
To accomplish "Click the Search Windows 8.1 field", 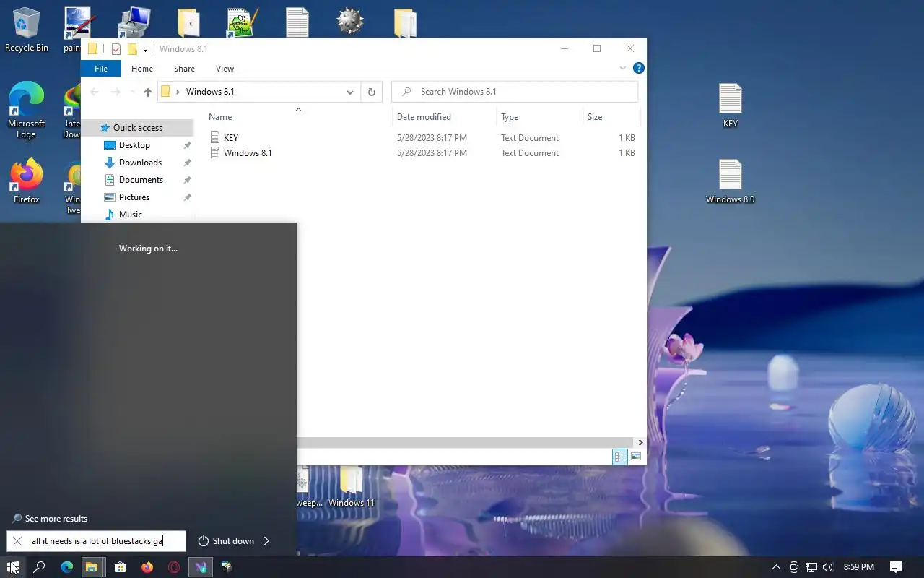I will 515,92.
